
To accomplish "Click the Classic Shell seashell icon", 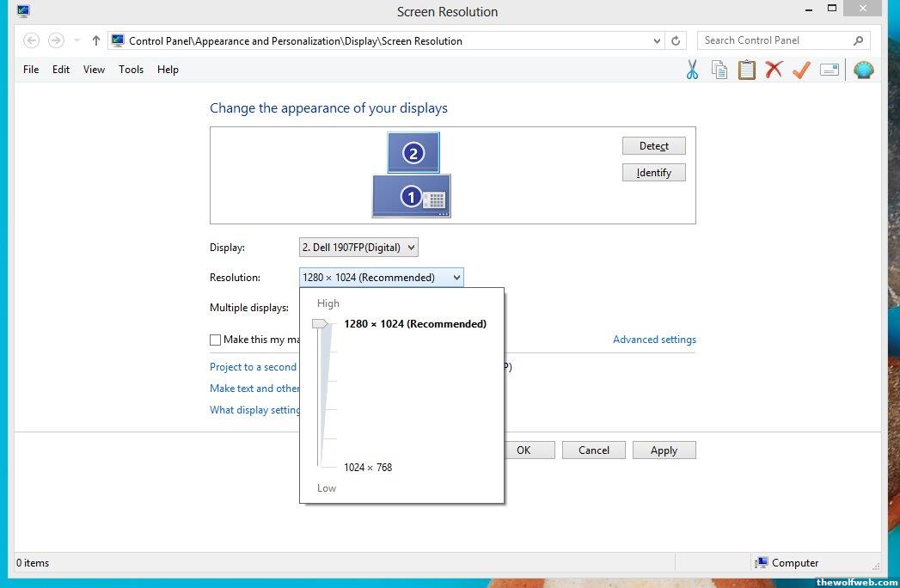I will click(863, 70).
